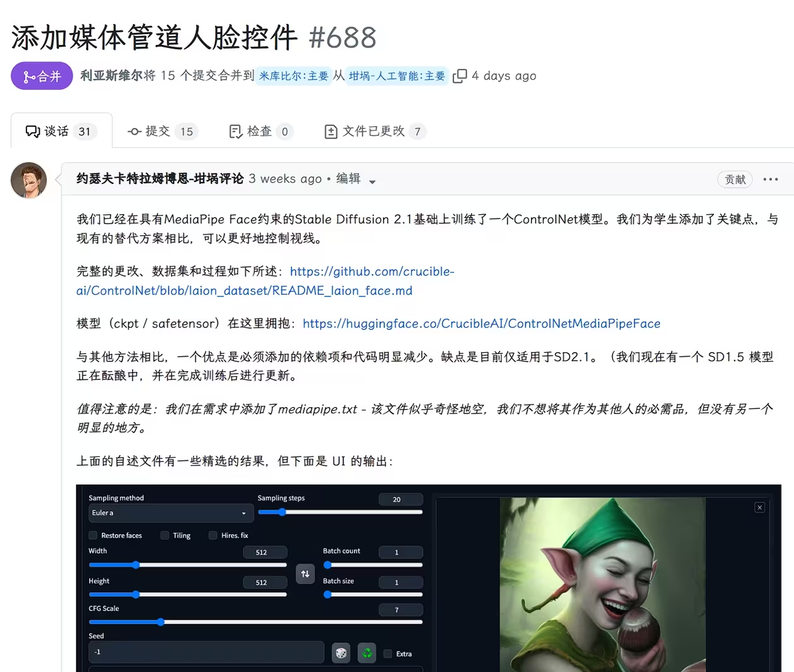The width and height of the screenshot is (794, 672).
Task: Click the dice random seed icon
Action: tap(341, 653)
